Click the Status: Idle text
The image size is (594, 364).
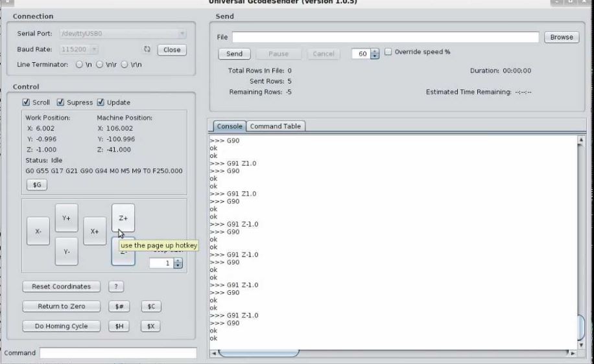(x=43, y=160)
